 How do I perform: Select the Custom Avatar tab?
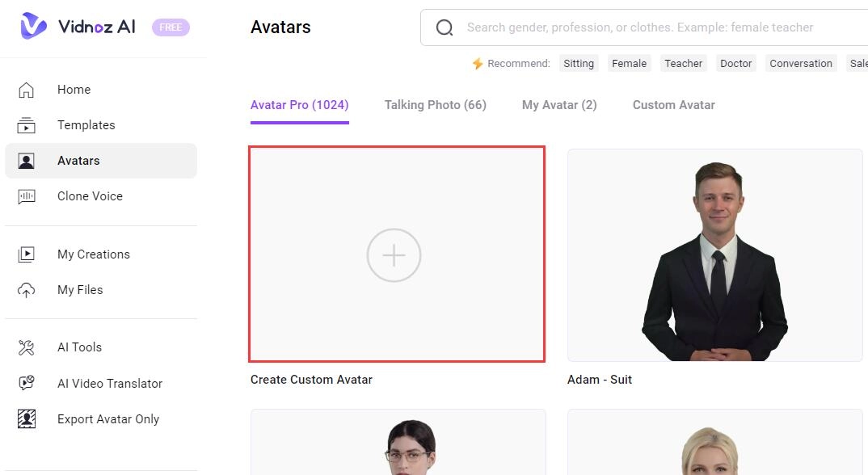pos(674,105)
